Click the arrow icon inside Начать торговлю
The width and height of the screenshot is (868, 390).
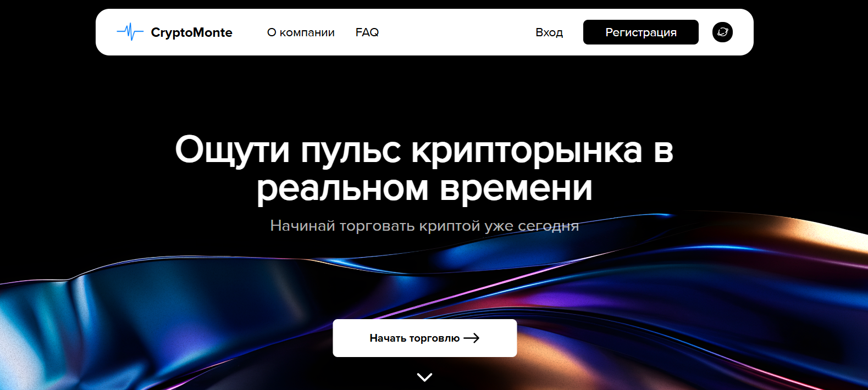click(472, 338)
